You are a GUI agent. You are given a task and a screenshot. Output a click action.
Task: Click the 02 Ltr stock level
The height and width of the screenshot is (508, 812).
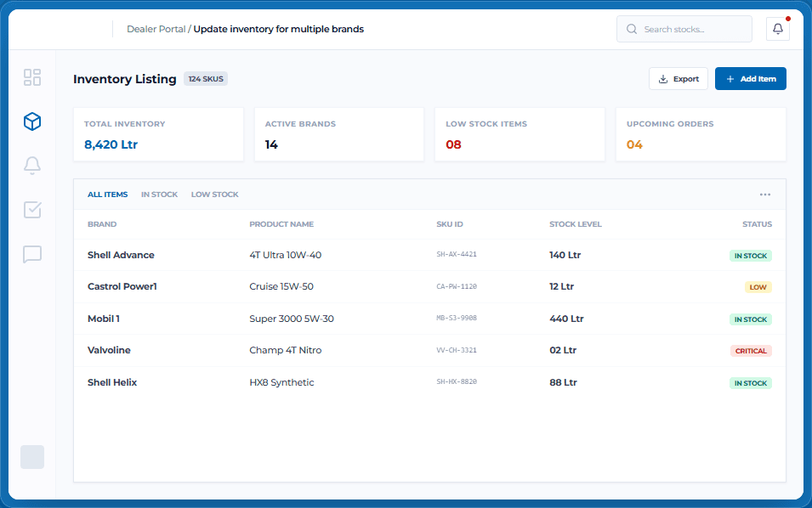pyautogui.click(x=563, y=350)
